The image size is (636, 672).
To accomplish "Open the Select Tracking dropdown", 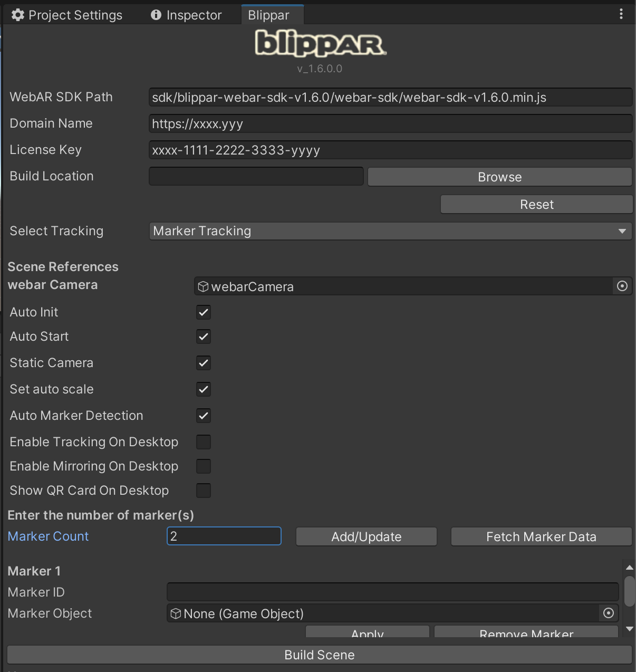I will tap(390, 231).
